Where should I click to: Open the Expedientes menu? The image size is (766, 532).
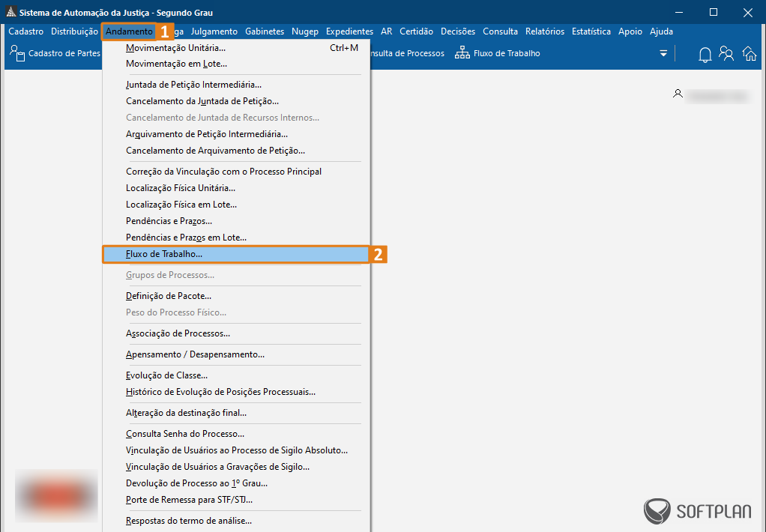[x=350, y=31]
